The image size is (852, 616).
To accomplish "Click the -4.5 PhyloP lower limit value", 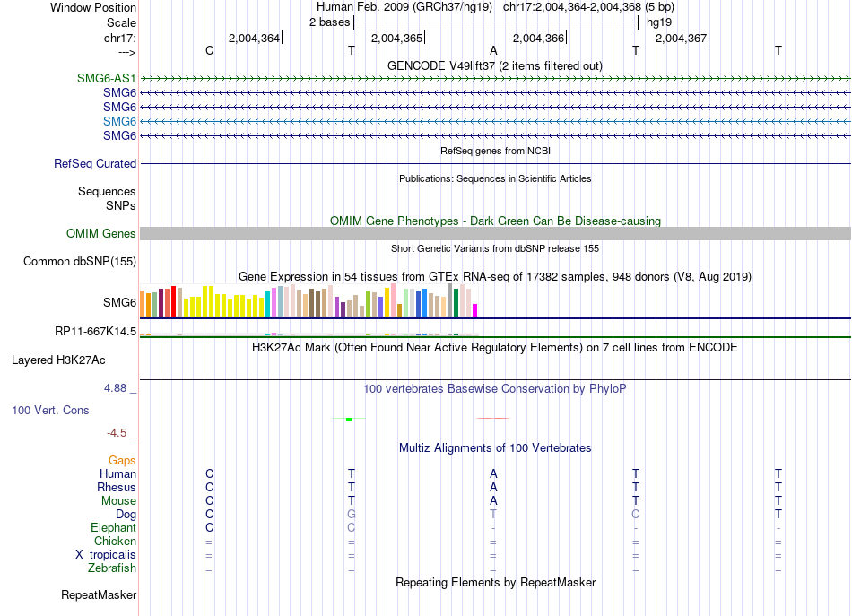I will tap(117, 433).
